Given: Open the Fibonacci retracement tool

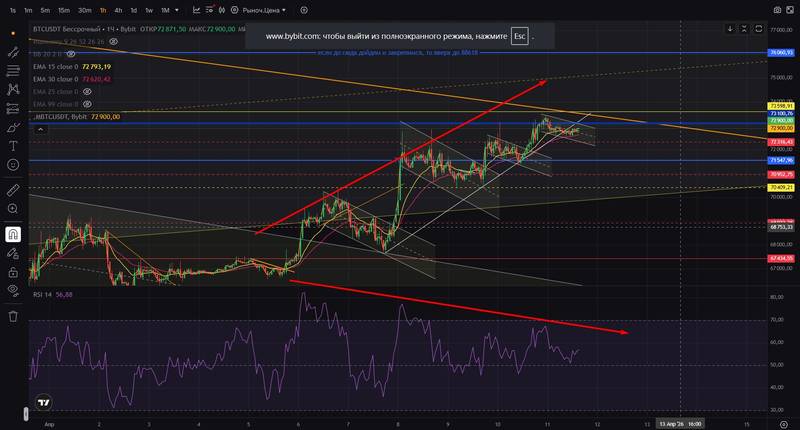Looking at the screenshot, I should point(13,70).
